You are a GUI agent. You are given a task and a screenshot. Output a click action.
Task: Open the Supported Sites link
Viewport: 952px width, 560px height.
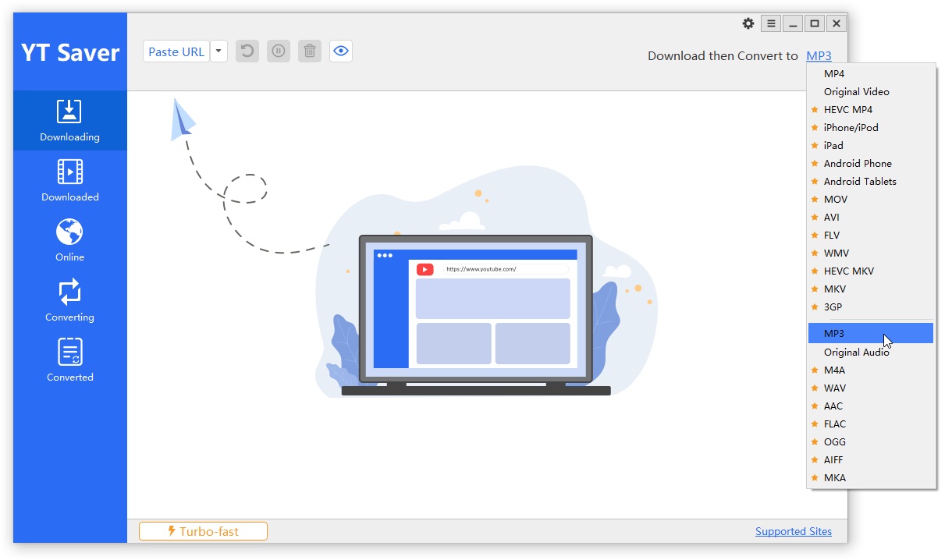click(794, 531)
